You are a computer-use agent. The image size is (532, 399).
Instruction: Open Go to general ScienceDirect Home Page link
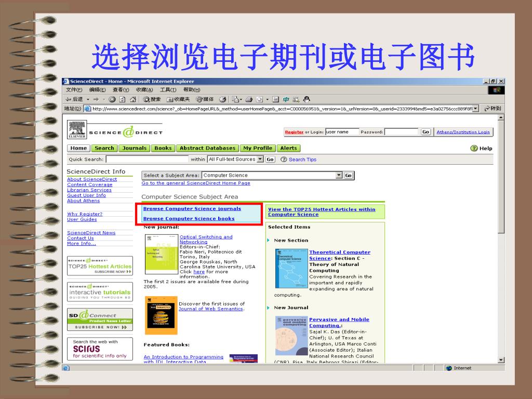click(196, 183)
